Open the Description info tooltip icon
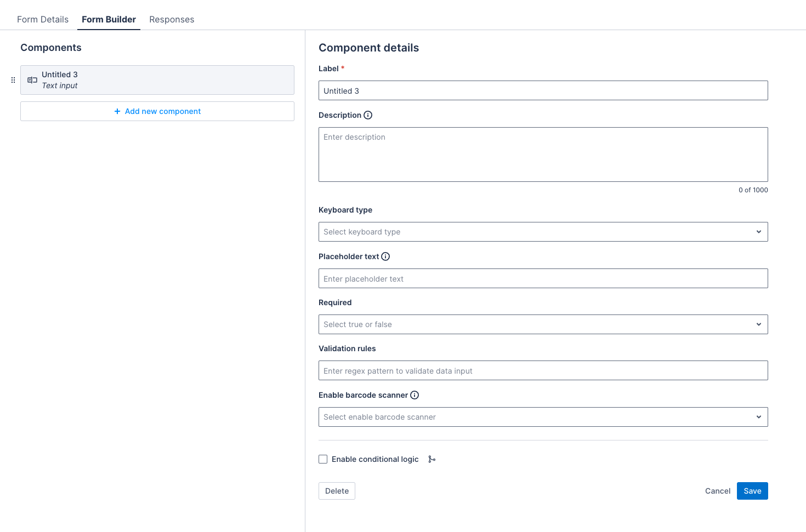 click(368, 115)
